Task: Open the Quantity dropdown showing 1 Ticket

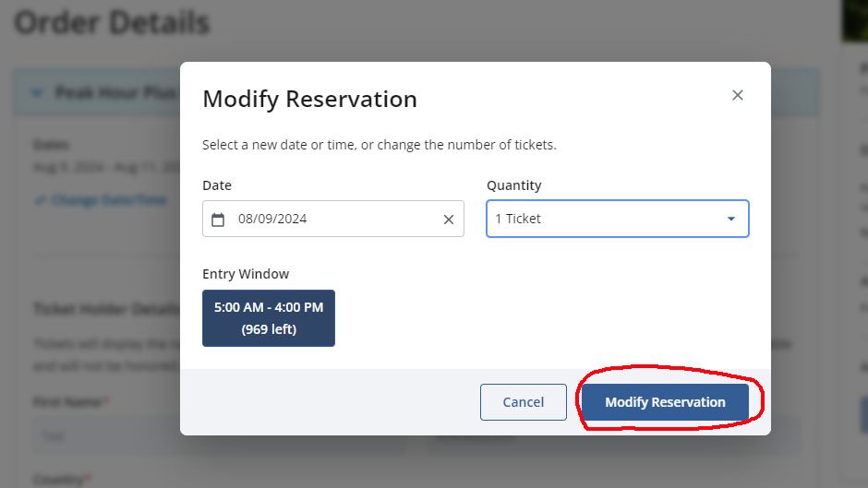Action: pyautogui.click(x=609, y=220)
